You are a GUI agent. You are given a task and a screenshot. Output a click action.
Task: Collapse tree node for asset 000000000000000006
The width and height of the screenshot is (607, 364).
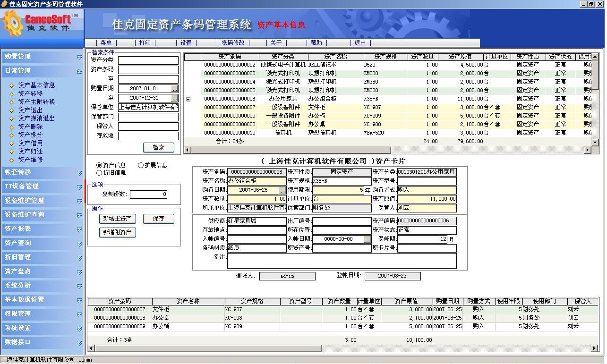188,99
